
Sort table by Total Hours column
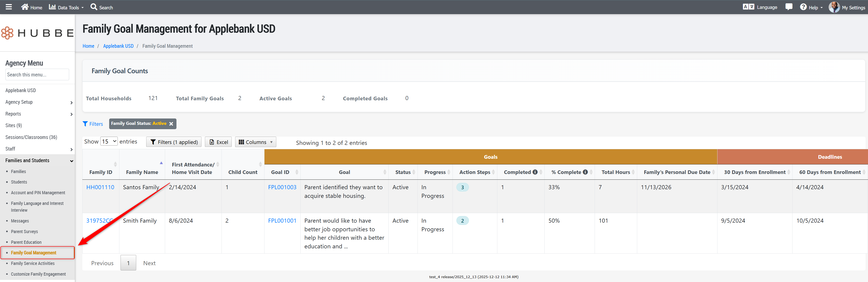tap(616, 172)
